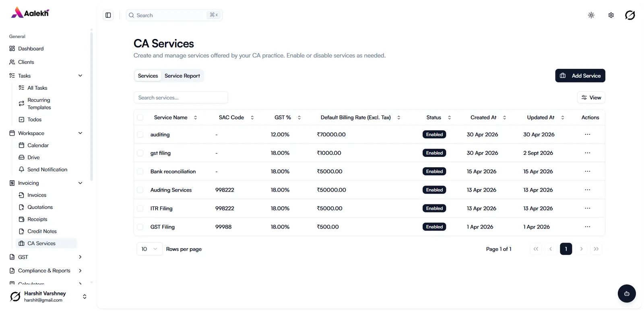The height and width of the screenshot is (311, 644).
Task: Check the gst filing row checkbox
Action: coord(140,153)
